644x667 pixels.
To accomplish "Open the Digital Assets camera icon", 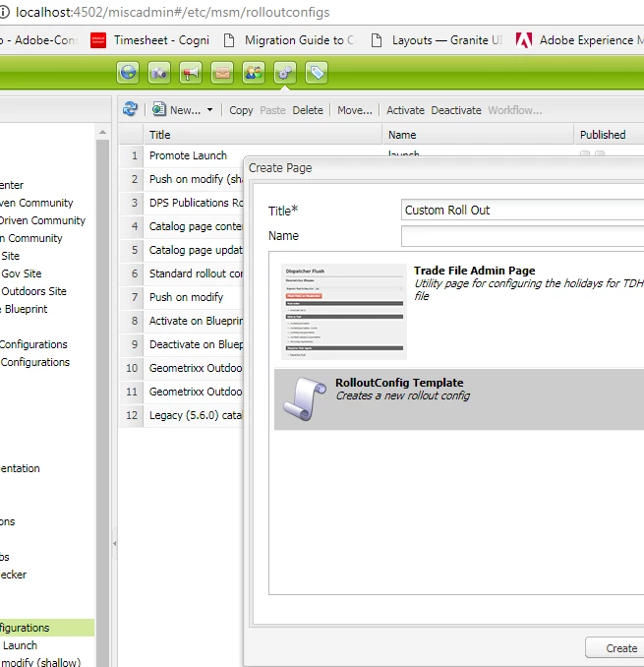I will (159, 73).
